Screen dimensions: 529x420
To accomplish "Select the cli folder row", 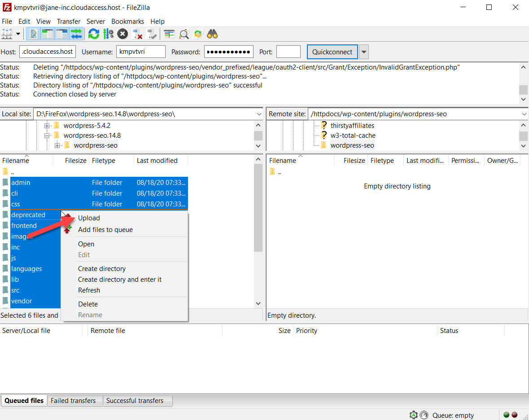I will tap(94, 193).
